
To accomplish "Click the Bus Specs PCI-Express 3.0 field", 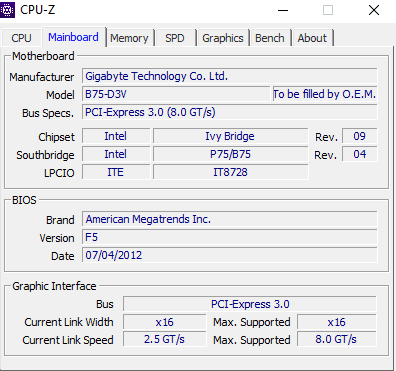I will pos(230,112).
